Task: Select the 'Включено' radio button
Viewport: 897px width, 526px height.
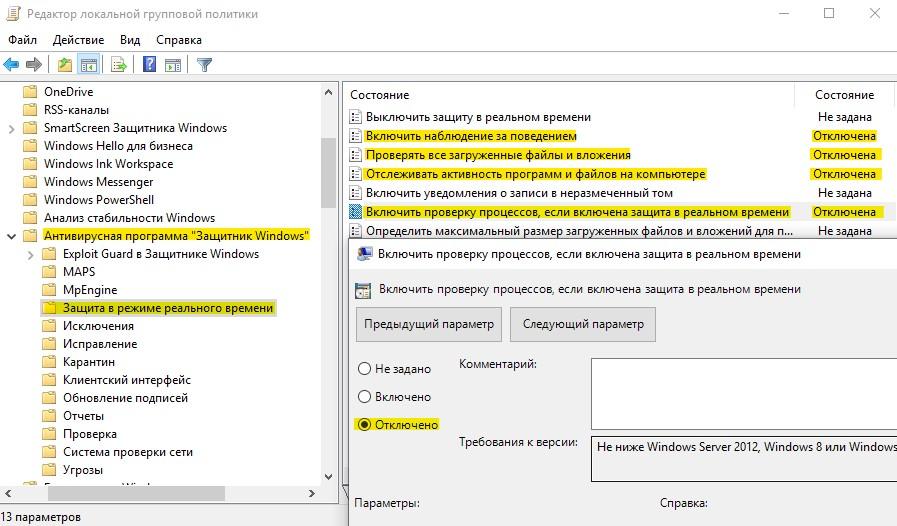Action: 364,396
